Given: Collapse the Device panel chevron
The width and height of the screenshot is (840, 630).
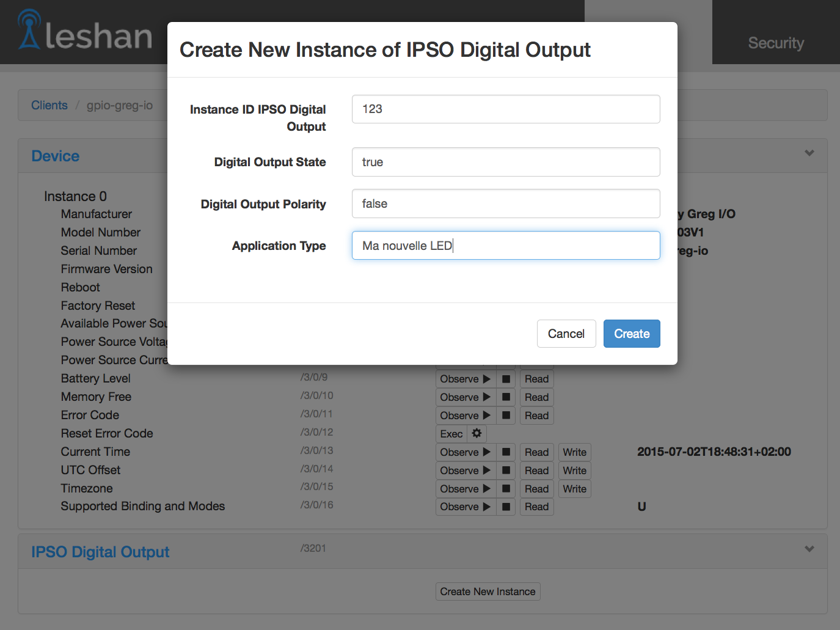Looking at the screenshot, I should pyautogui.click(x=809, y=153).
